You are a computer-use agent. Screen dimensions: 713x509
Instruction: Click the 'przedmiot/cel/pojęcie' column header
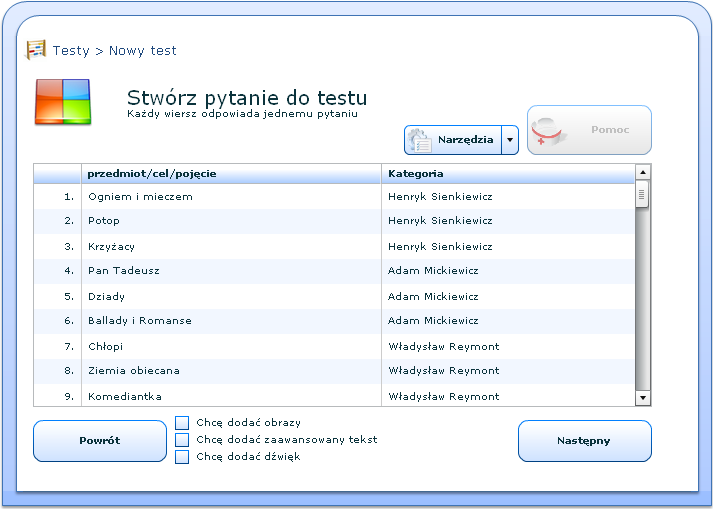click(x=231, y=174)
